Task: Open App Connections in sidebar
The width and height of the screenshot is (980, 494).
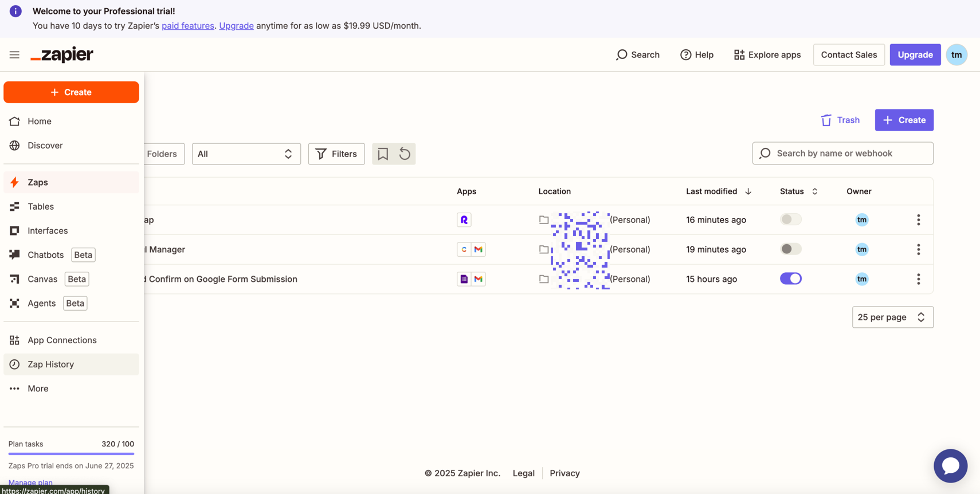Action: 71,340
